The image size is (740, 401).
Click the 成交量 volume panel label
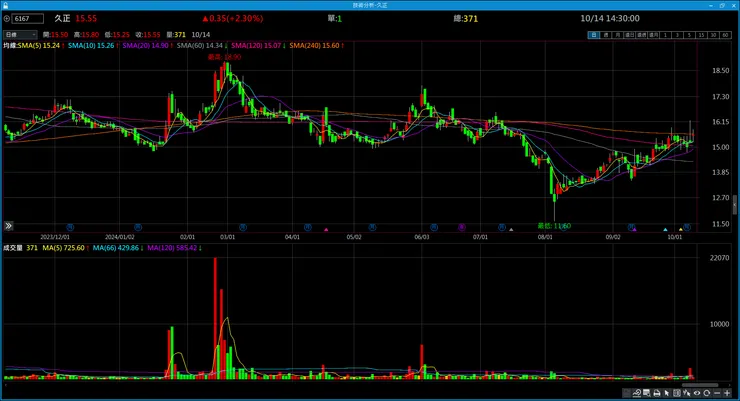pyautogui.click(x=13, y=248)
